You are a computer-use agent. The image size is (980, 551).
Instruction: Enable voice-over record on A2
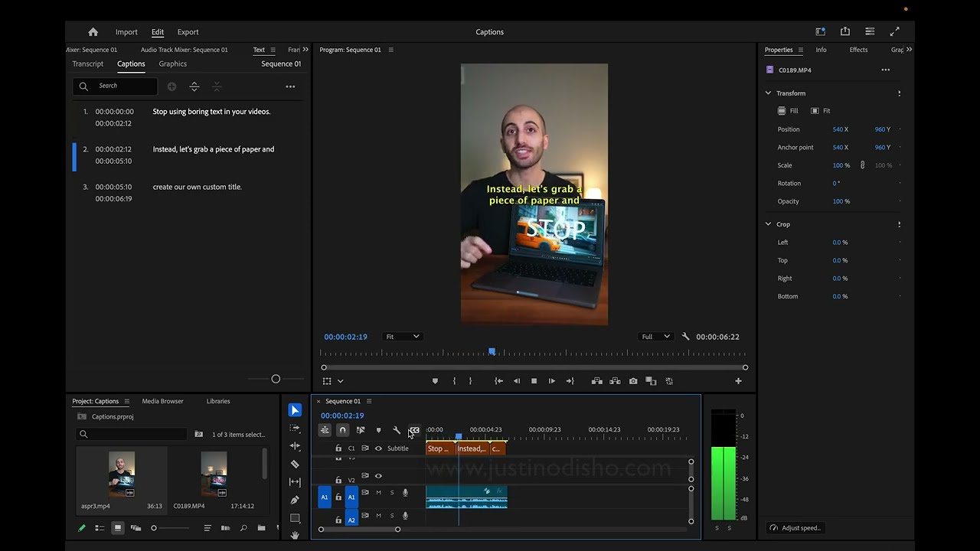406,516
